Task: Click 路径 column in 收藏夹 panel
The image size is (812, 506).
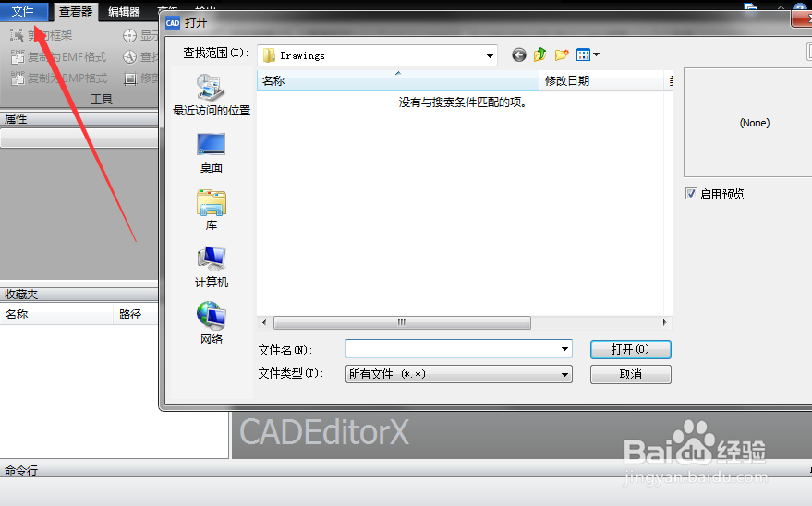Action: (x=136, y=314)
